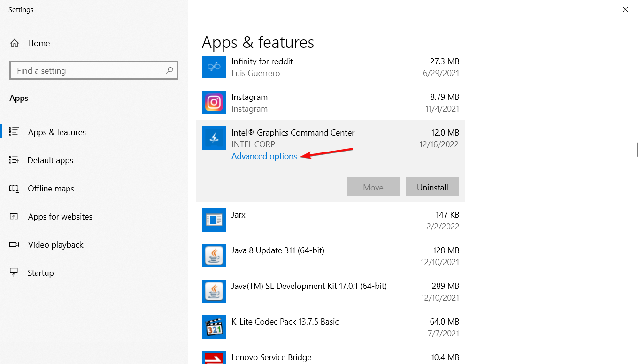The height and width of the screenshot is (364, 639).
Task: Click the 289 MB size value
Action: pyautogui.click(x=446, y=286)
